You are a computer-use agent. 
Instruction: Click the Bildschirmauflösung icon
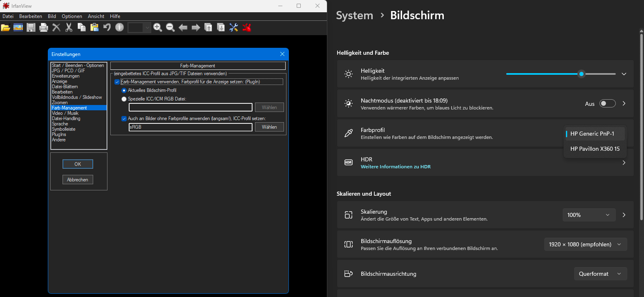click(349, 244)
